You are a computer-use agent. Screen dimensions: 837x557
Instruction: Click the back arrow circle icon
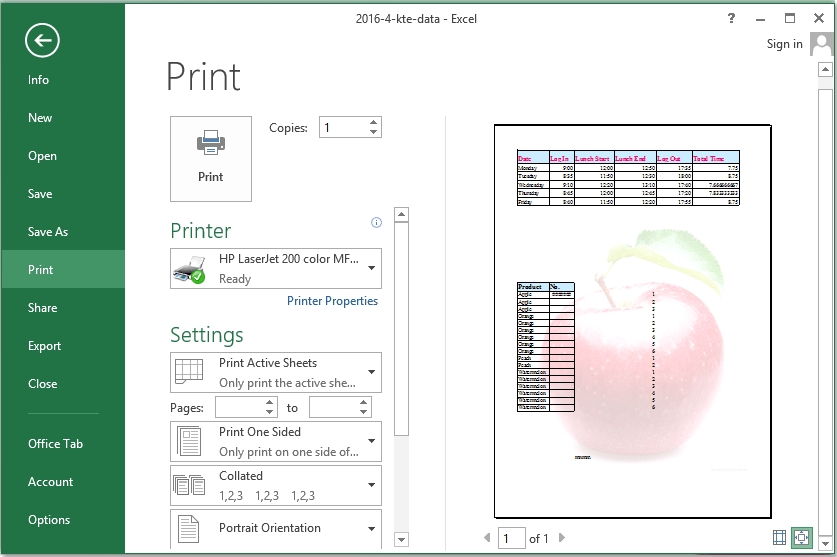pos(43,40)
